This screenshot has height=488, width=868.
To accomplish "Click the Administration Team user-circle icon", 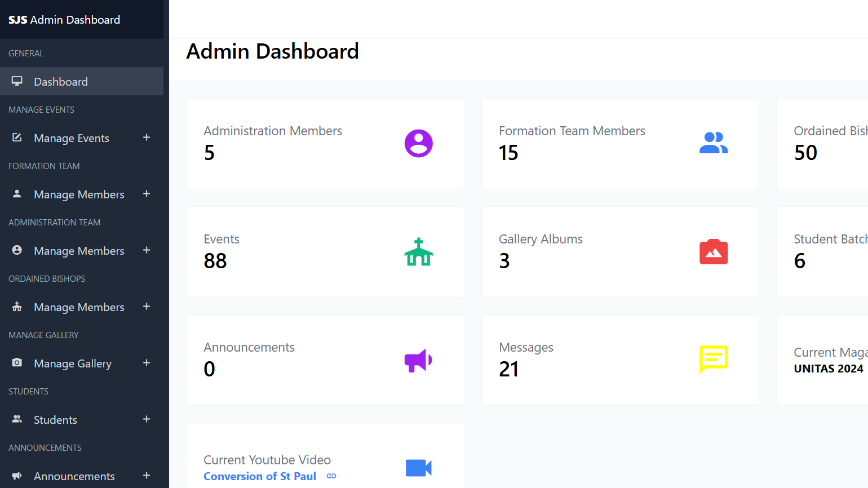I will click(x=17, y=250).
